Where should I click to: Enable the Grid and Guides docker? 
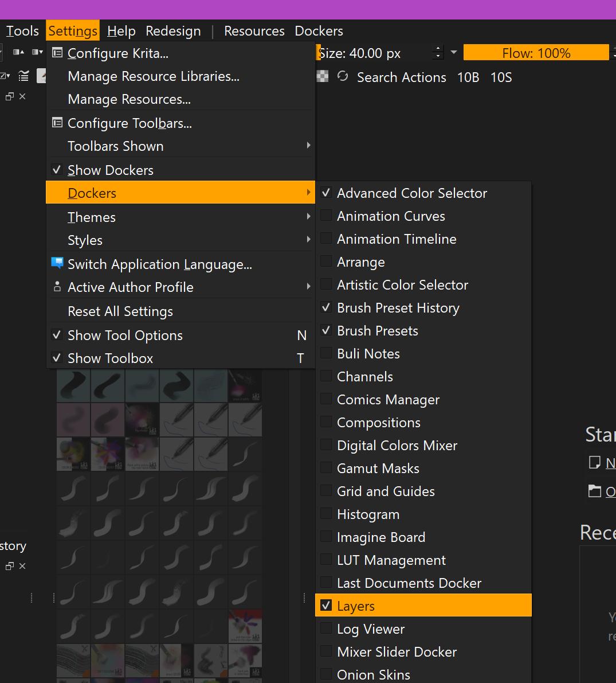click(x=423, y=491)
